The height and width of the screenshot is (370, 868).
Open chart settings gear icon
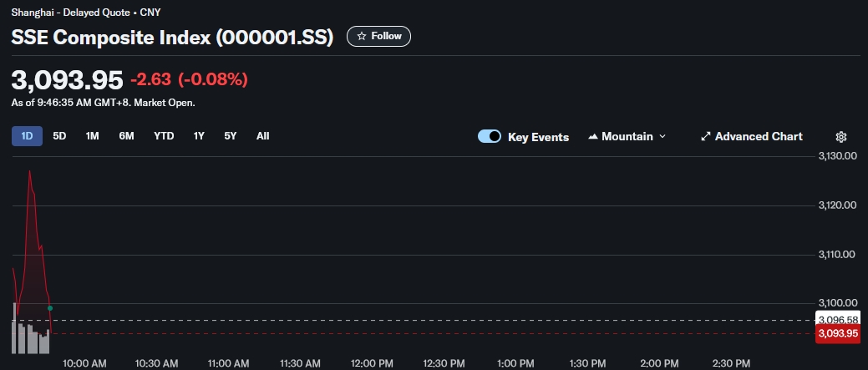[841, 137]
